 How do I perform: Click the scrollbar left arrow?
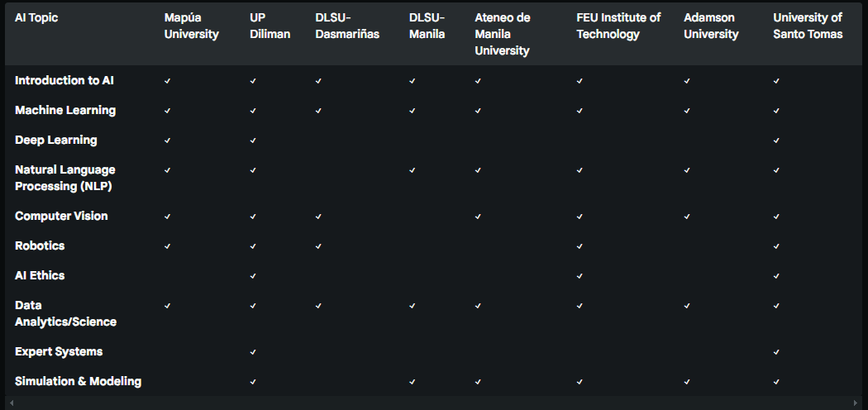(x=12, y=403)
